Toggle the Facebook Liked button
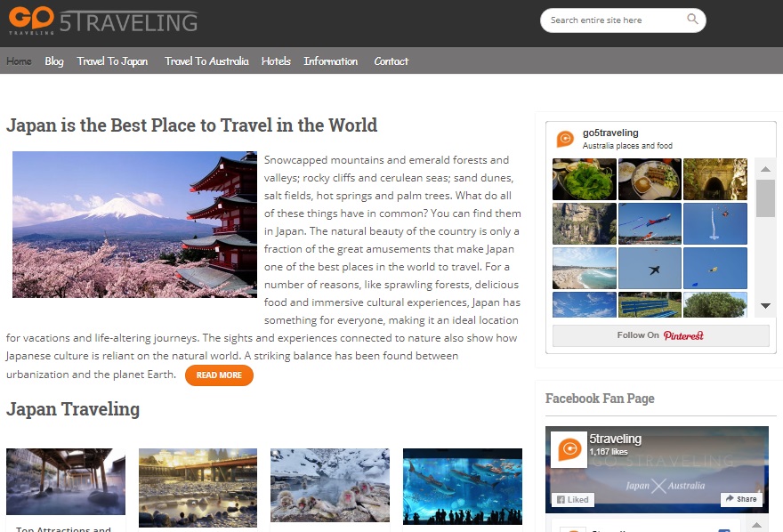This screenshot has height=532, width=783. (x=573, y=500)
